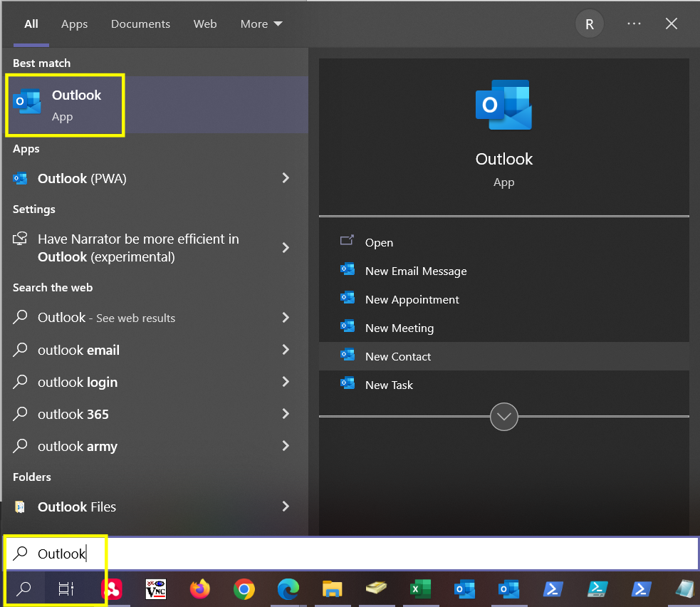Switch to the Documents tab
The height and width of the screenshot is (607, 700).
tap(140, 24)
